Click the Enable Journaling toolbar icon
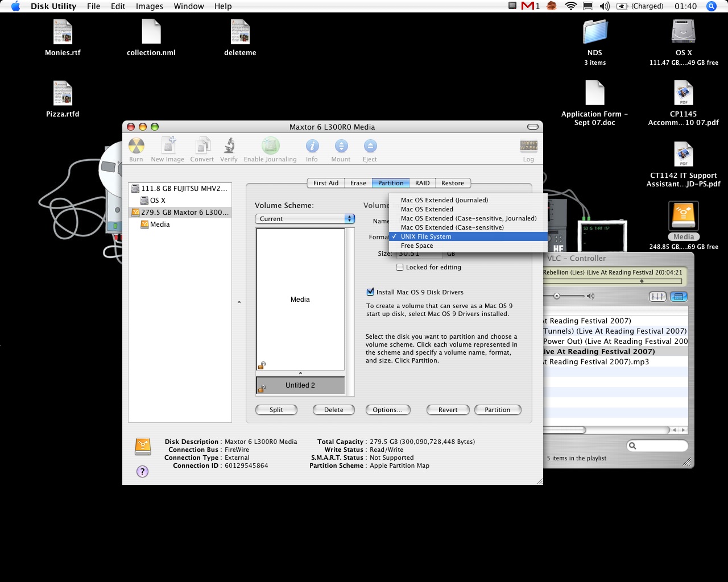Image resolution: width=728 pixels, height=582 pixels. [270, 146]
